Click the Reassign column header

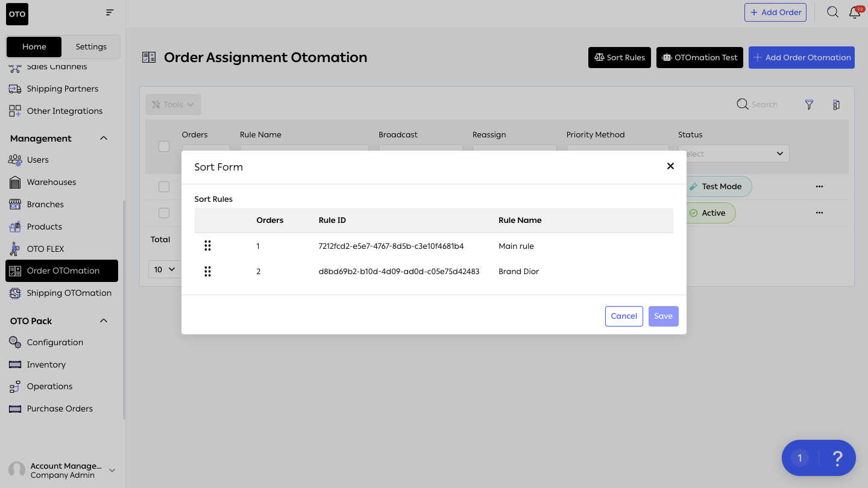[489, 135]
